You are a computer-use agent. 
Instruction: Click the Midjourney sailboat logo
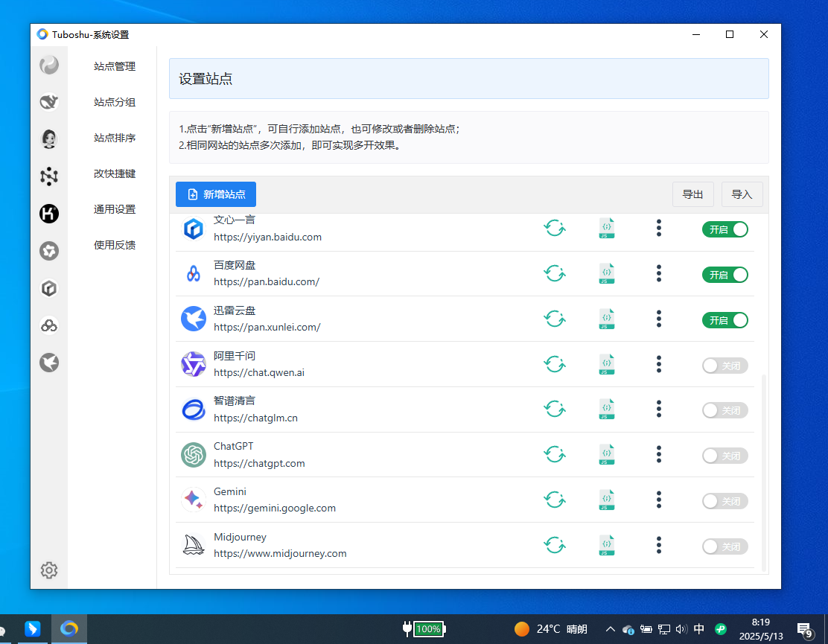pyautogui.click(x=194, y=545)
